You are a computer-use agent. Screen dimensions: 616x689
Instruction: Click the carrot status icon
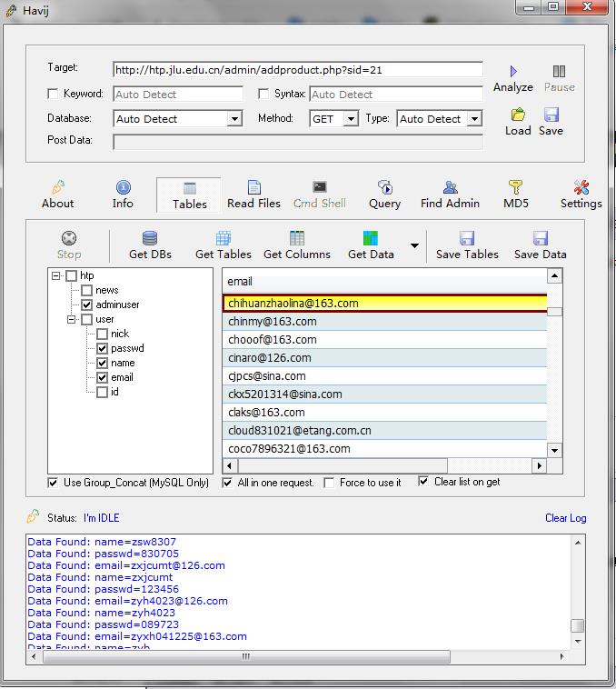pyautogui.click(x=33, y=516)
